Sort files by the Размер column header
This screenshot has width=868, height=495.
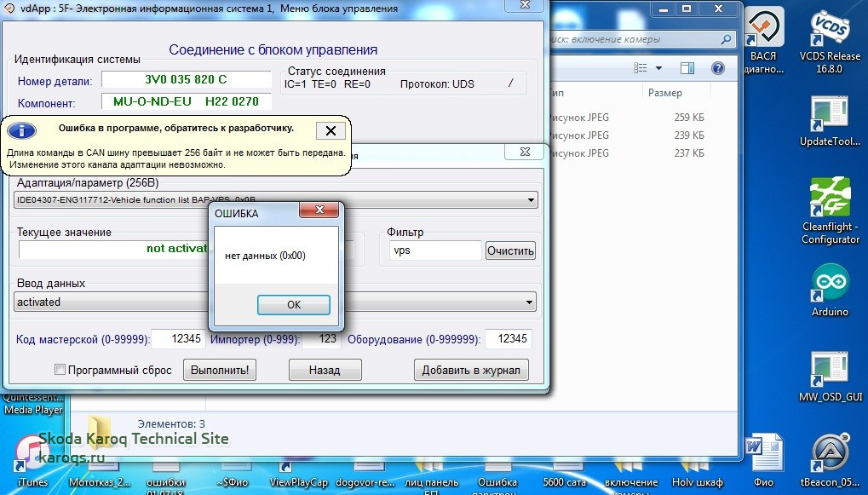664,93
